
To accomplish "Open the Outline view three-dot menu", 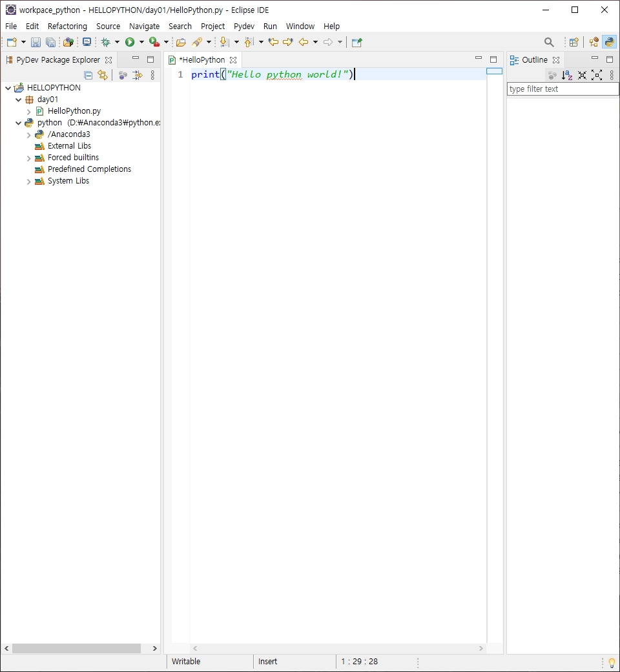I will point(612,76).
